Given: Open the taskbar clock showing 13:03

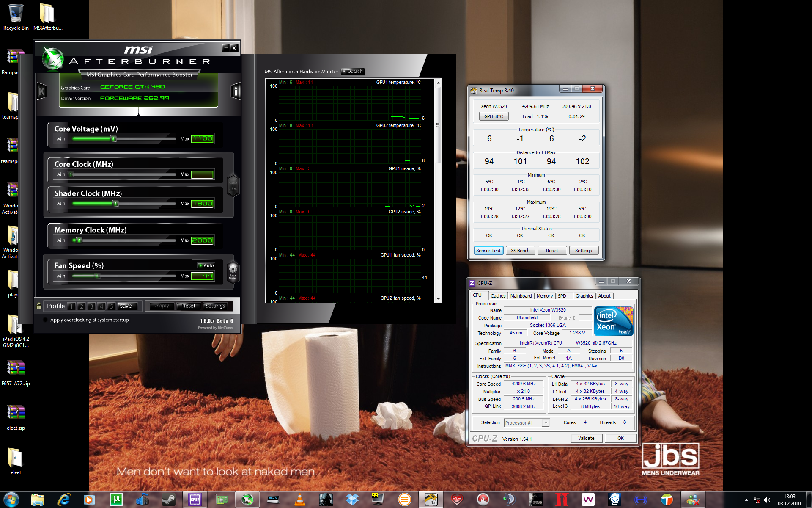Looking at the screenshot, I should coord(789,500).
